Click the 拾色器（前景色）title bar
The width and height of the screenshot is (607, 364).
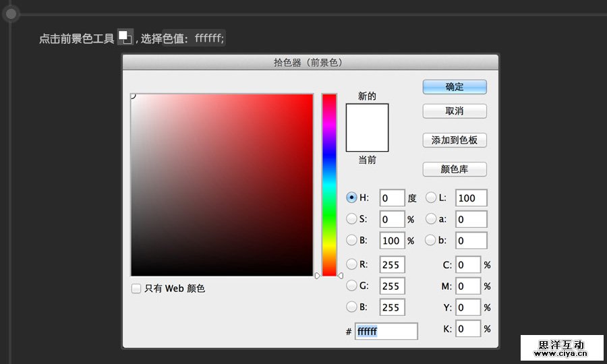(x=310, y=62)
